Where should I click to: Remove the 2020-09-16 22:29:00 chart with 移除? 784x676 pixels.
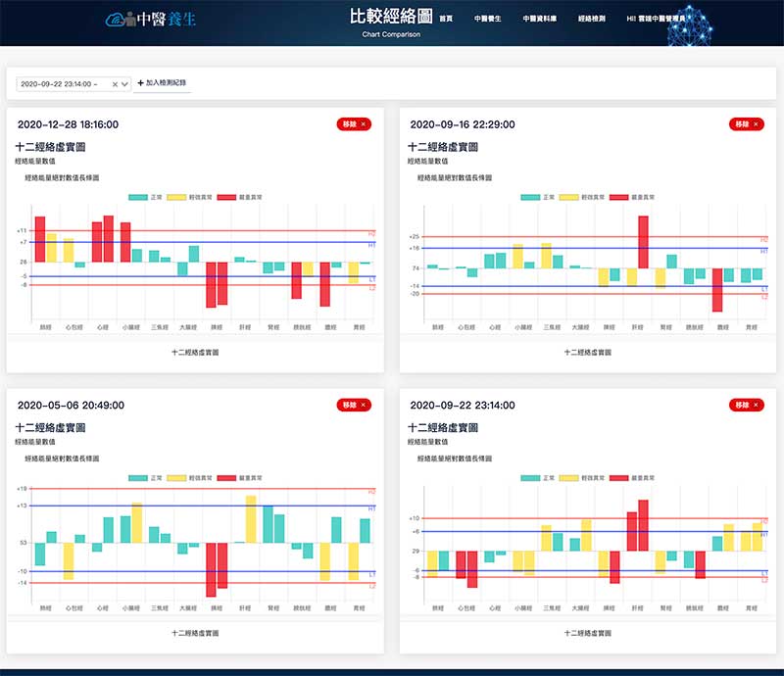pos(747,124)
